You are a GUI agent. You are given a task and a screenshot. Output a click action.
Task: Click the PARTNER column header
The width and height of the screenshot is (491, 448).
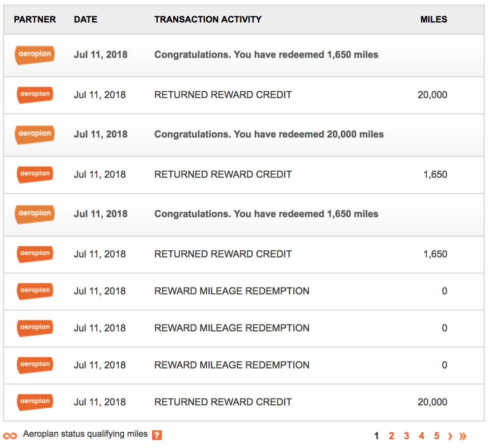pos(35,20)
